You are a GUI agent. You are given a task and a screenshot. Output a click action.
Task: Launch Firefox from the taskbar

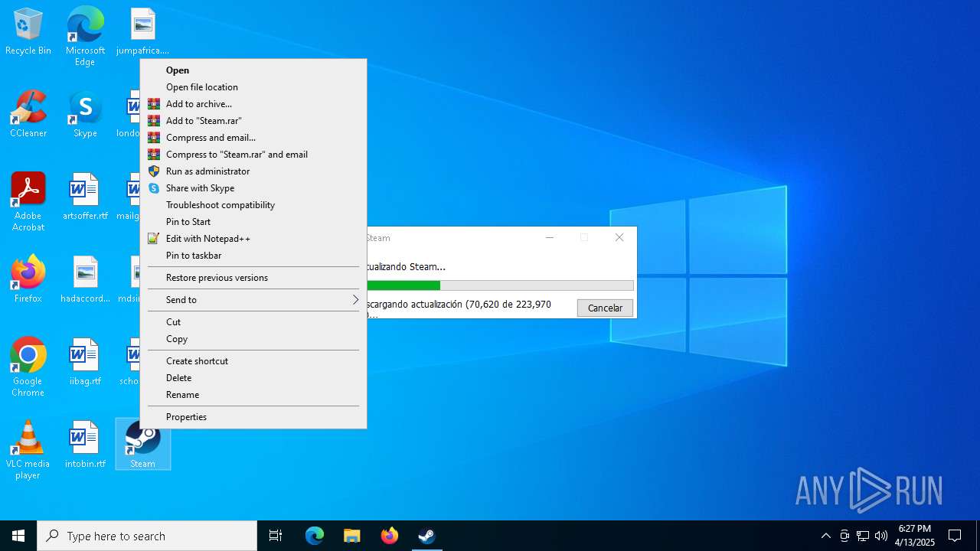[389, 536]
